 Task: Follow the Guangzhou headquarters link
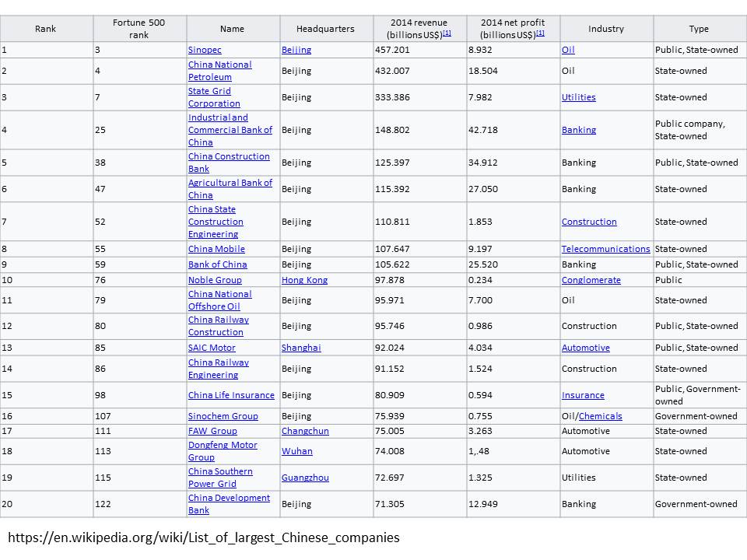click(x=305, y=478)
